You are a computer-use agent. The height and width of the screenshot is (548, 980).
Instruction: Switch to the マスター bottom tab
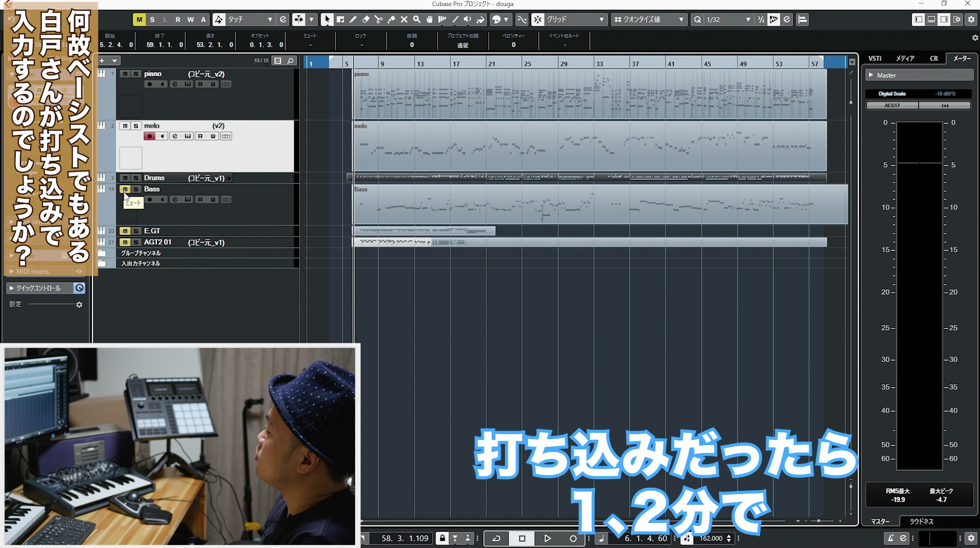[x=880, y=521]
